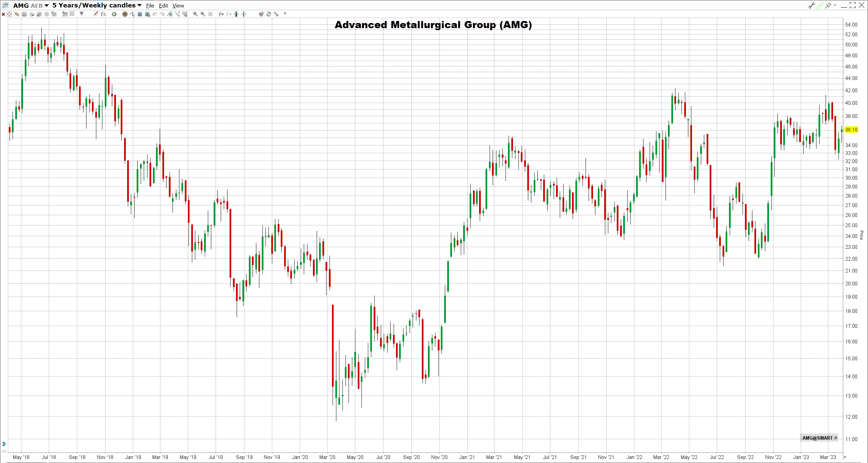Select the red pencil drawing tool
Image resolution: width=868 pixels, height=463 pixels.
point(96,14)
